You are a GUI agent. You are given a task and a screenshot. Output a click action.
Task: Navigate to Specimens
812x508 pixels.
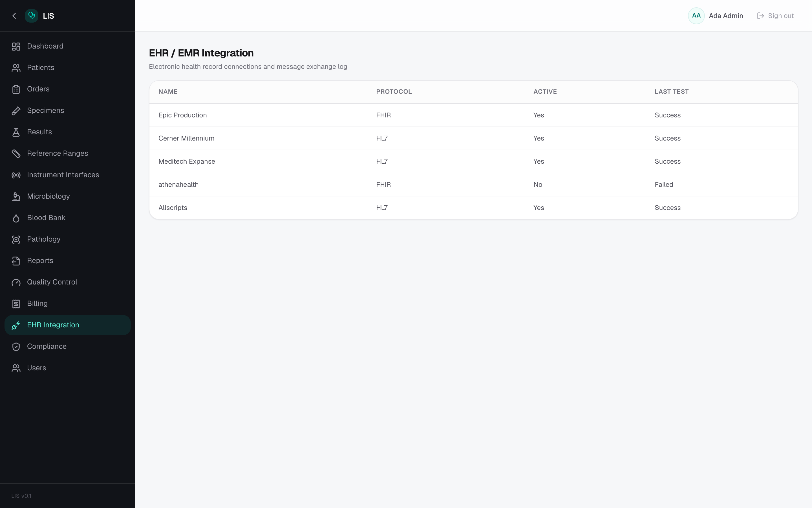pyautogui.click(x=67, y=111)
